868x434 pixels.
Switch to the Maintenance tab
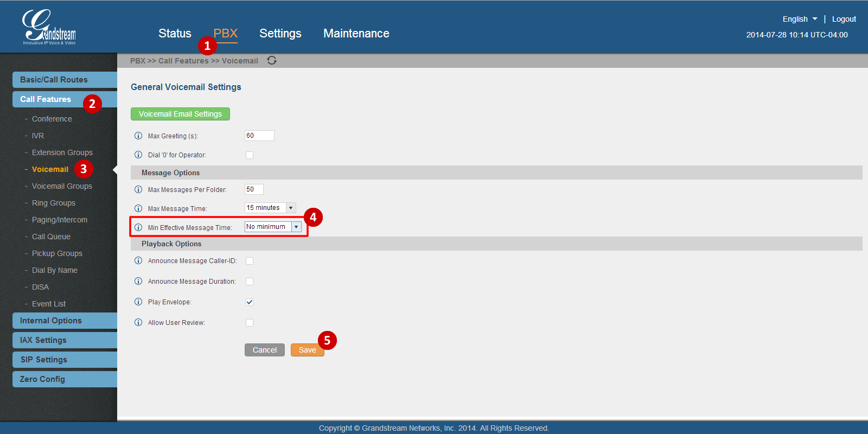pos(356,34)
